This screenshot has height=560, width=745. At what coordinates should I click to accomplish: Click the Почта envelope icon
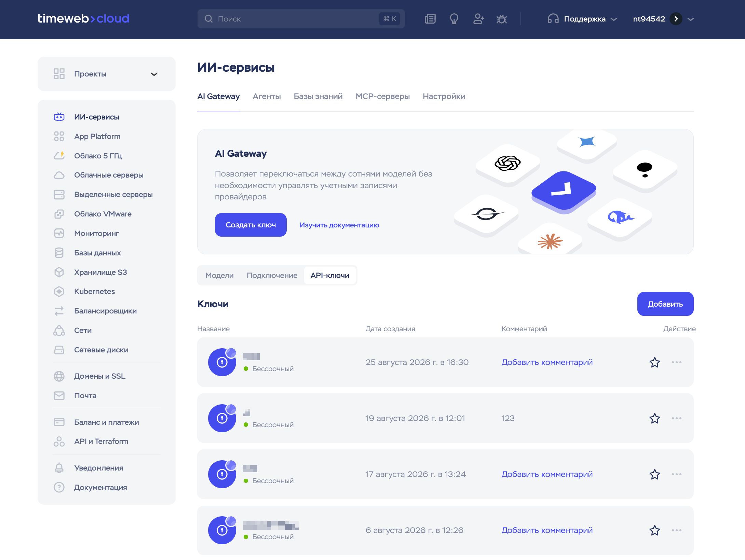(x=59, y=395)
